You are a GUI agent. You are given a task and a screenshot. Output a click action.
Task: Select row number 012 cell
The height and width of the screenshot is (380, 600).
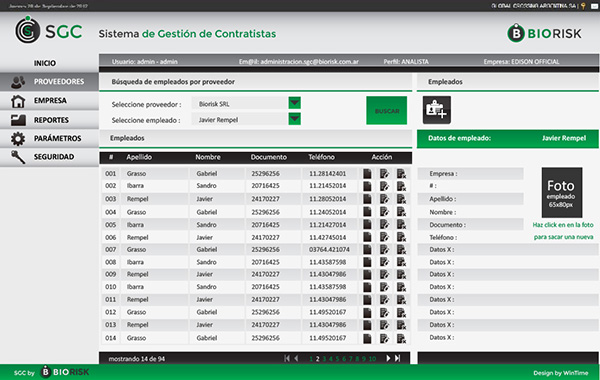click(111, 312)
